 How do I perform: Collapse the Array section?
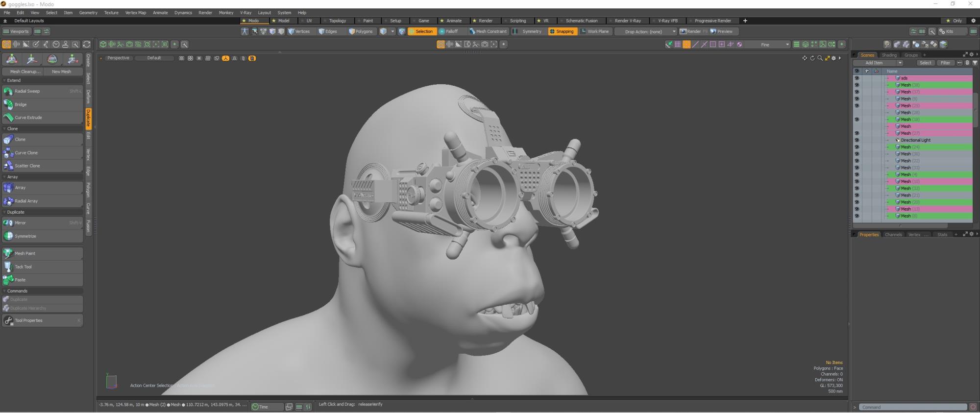pyautogui.click(x=4, y=177)
